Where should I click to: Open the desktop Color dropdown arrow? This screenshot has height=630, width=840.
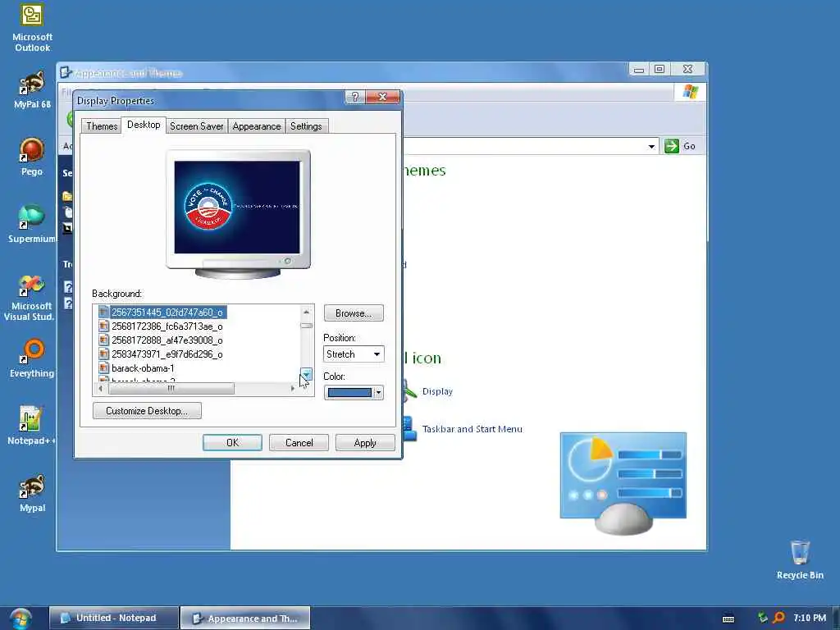(378, 393)
